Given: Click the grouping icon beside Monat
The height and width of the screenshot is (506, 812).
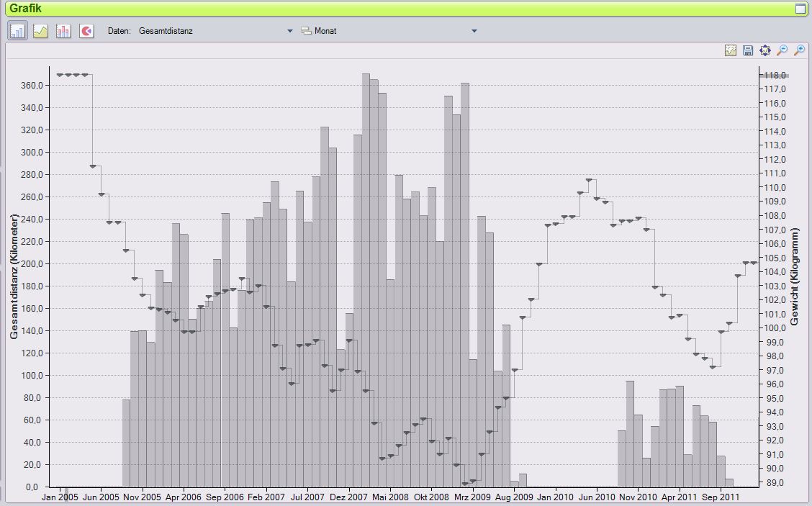Looking at the screenshot, I should click(306, 31).
